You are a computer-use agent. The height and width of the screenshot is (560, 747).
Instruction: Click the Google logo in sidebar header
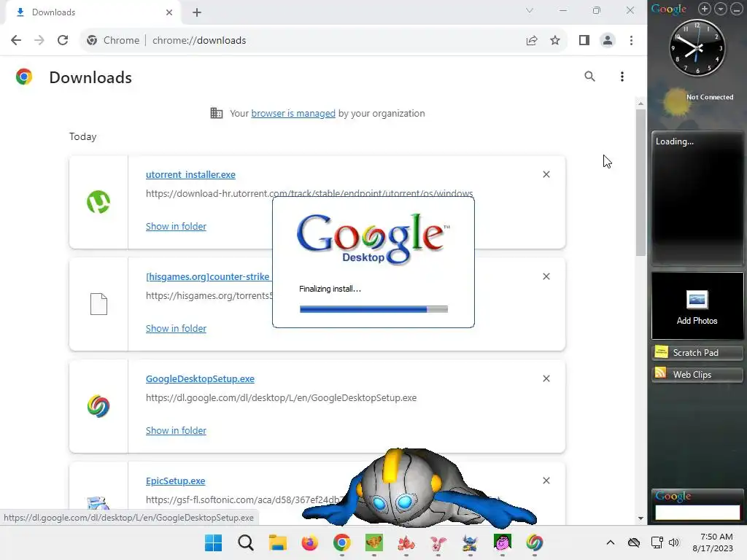coord(669,9)
